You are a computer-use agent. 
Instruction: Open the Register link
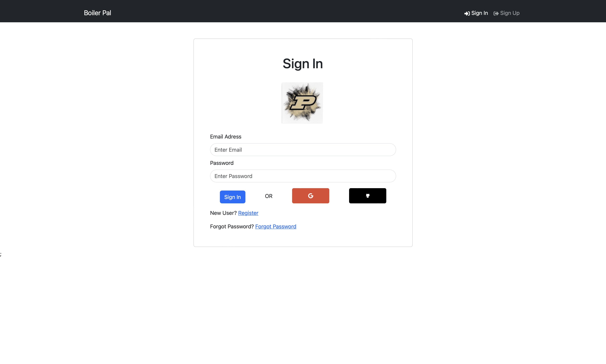pos(248,213)
